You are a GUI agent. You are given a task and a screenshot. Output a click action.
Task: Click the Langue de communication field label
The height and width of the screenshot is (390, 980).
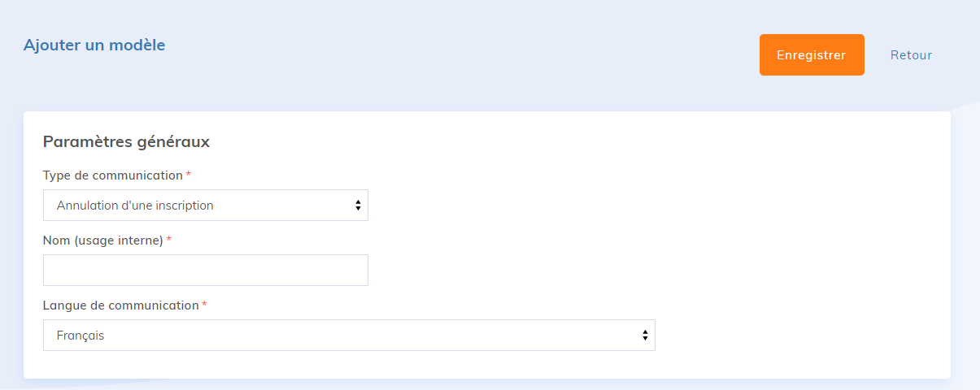tap(120, 305)
